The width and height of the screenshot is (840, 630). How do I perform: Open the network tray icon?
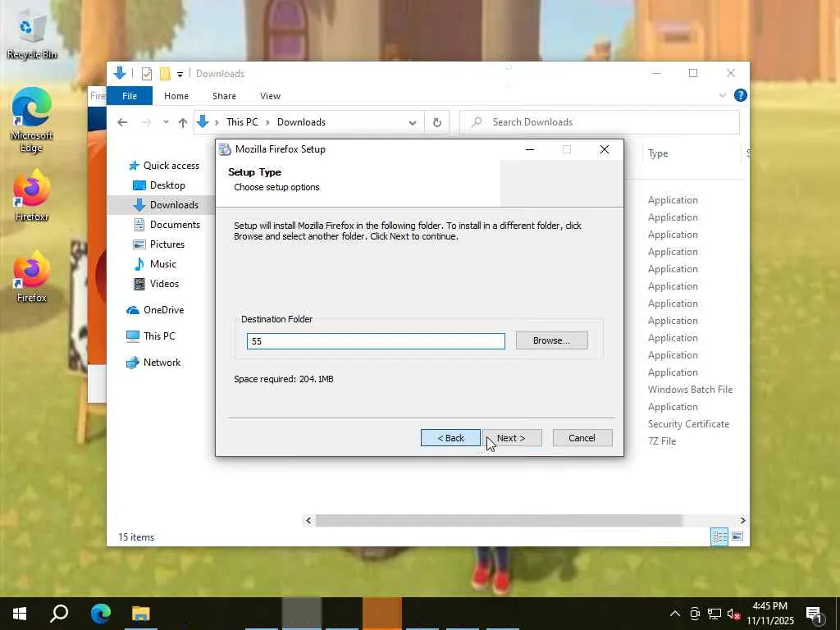coord(714,614)
